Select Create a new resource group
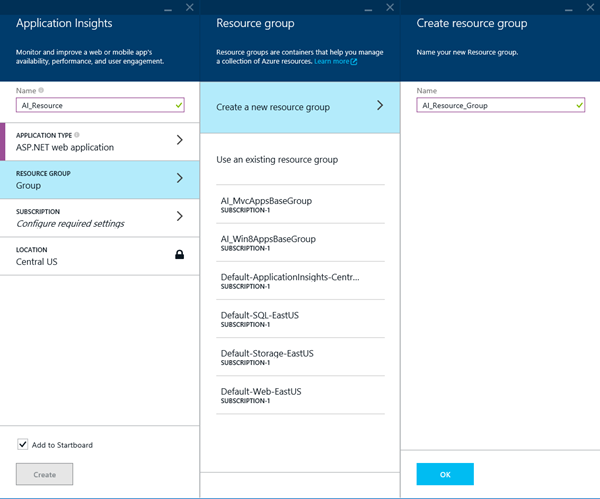The height and width of the screenshot is (499, 600). coord(300,107)
